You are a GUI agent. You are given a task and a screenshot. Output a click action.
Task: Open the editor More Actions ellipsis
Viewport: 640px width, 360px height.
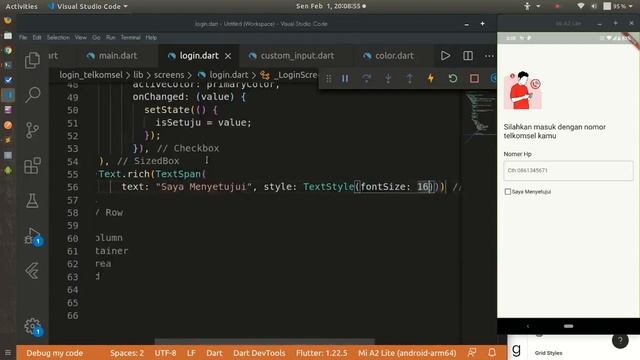click(x=489, y=56)
